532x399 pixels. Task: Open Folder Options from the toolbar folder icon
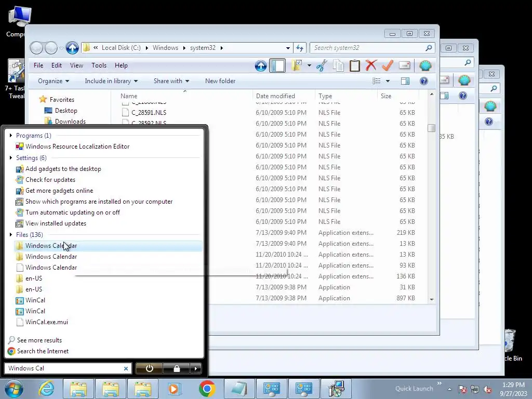coord(297,65)
